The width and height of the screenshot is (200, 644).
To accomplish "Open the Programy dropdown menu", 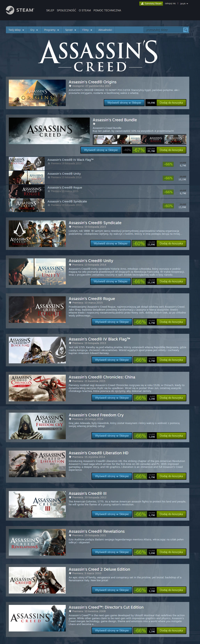I will point(51,30).
